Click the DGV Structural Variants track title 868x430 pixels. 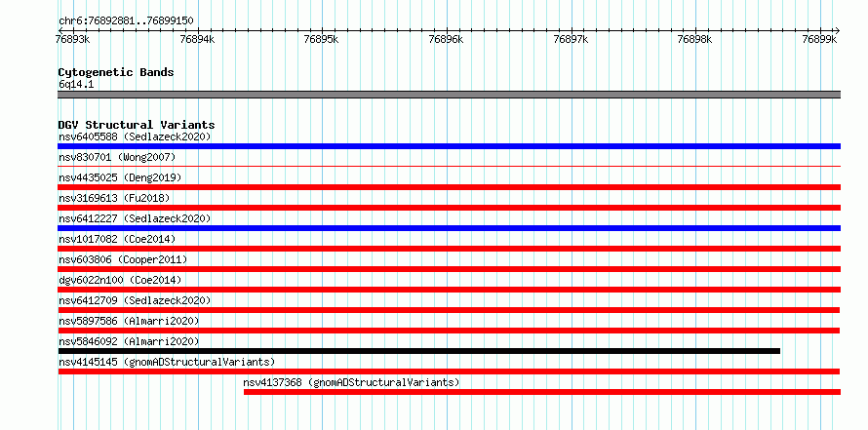point(137,125)
